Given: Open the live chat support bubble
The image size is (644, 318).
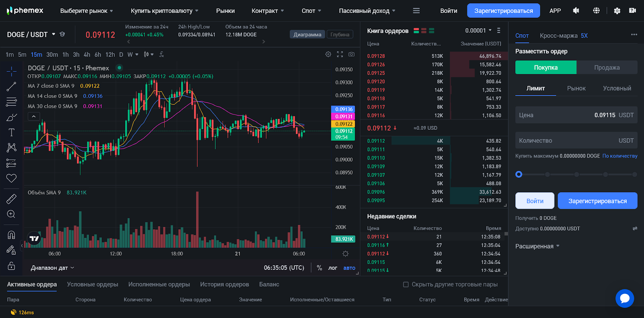Looking at the screenshot, I should tap(624, 298).
